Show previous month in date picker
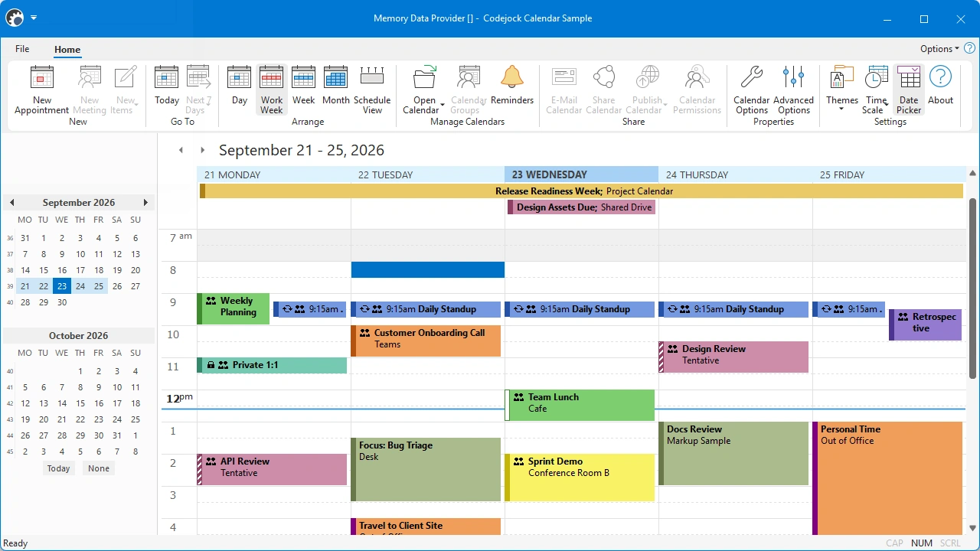 pyautogui.click(x=12, y=203)
